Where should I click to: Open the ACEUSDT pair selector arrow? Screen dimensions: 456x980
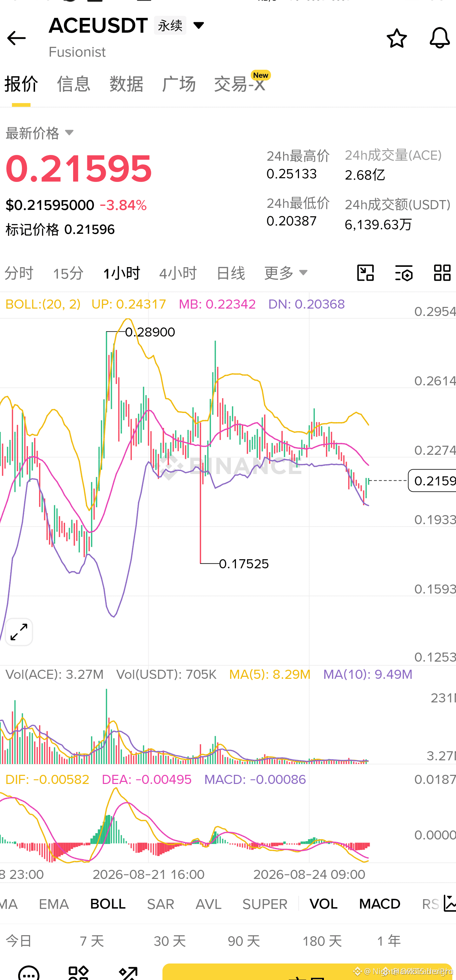(199, 26)
